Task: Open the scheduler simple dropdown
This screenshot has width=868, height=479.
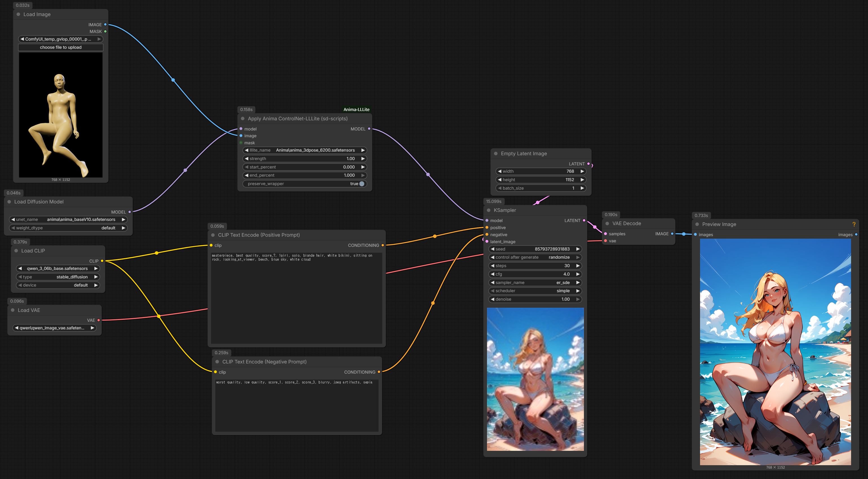Action: tap(535, 291)
